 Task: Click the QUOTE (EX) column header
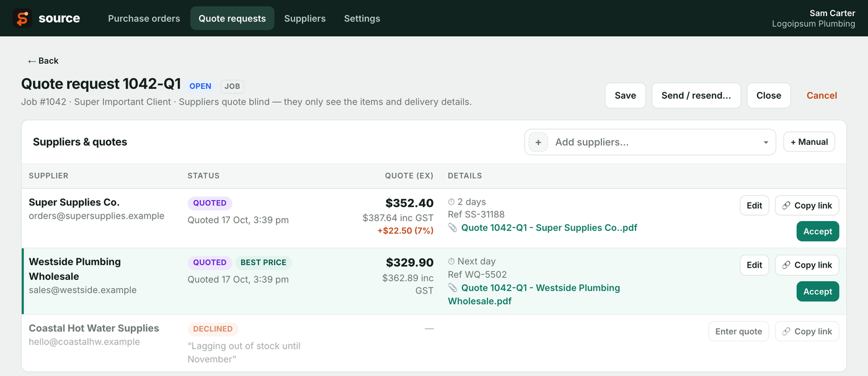pyautogui.click(x=409, y=176)
